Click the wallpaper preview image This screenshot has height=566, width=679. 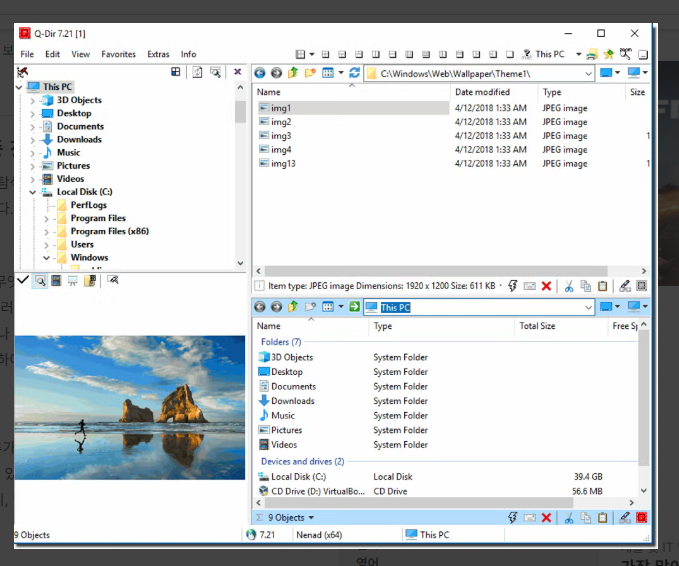pyautogui.click(x=129, y=408)
